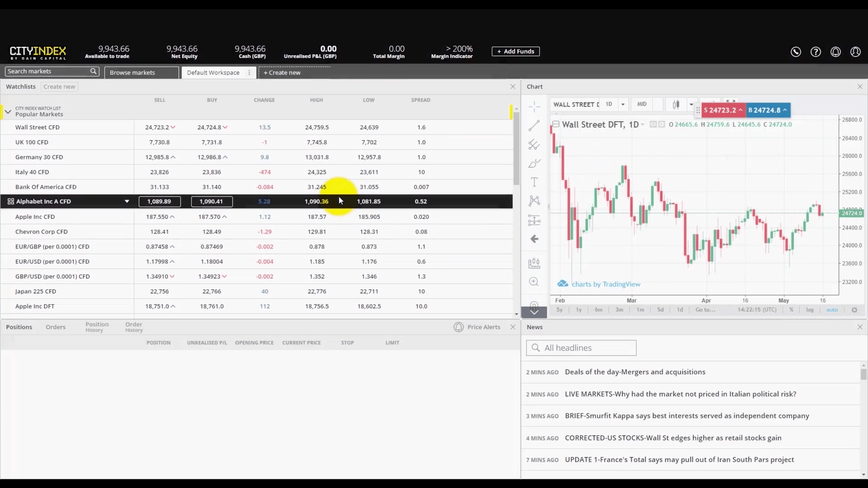
Task: Open chart settings gear icon
Action: [x=854, y=310]
